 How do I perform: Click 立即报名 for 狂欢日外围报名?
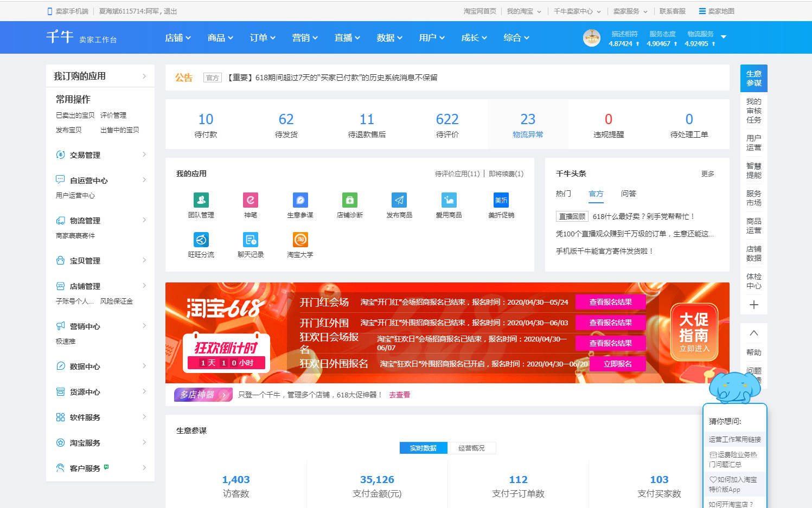coord(617,364)
